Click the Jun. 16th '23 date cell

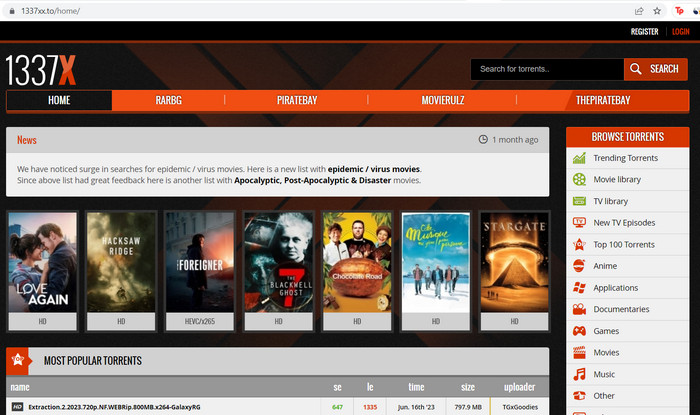[416, 407]
